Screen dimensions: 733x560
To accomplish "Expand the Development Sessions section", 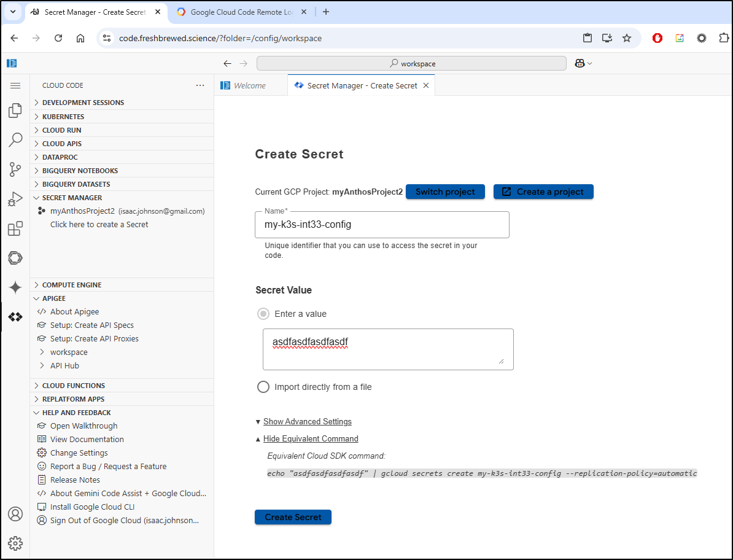I will 122,103.
